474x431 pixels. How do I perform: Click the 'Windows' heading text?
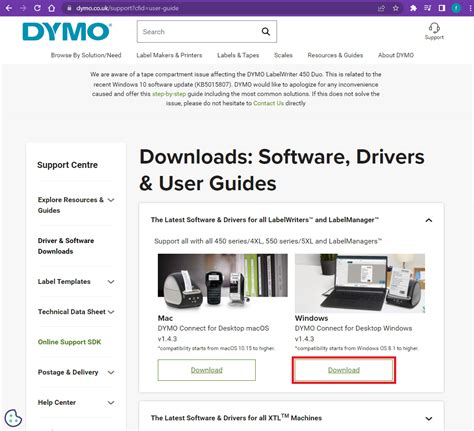click(x=311, y=318)
